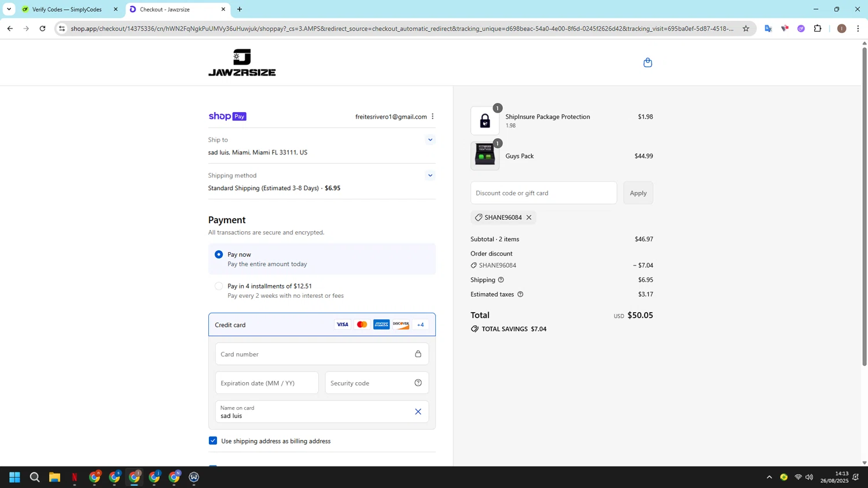
Task: Click the card number lock icon
Action: 418,354
